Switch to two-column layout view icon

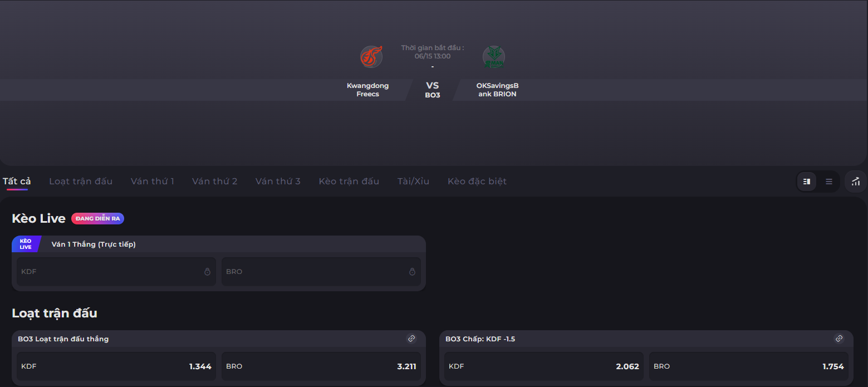point(807,182)
